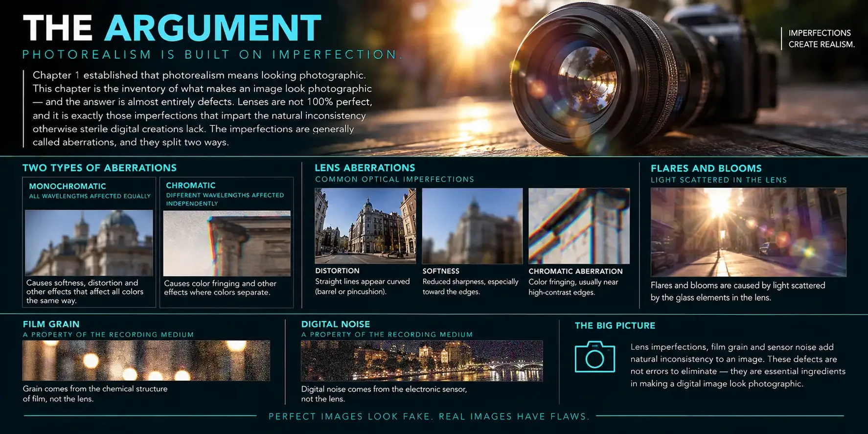Click the Digital Noise heading
Image resolution: width=868 pixels, height=434 pixels.
click(x=336, y=324)
